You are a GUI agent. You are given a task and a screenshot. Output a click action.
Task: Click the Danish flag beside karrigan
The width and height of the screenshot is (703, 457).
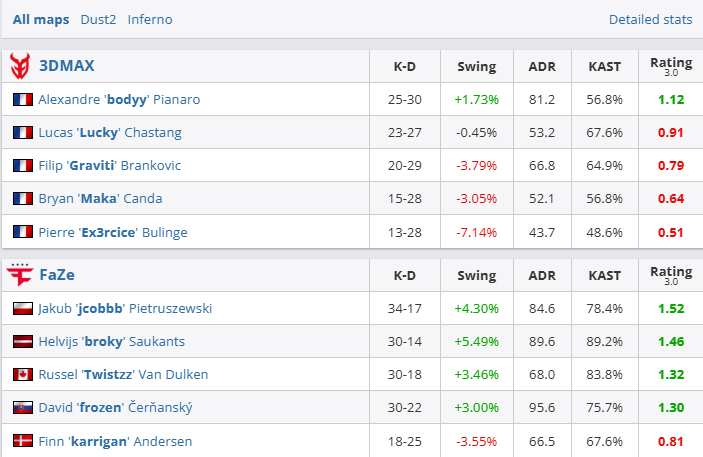click(x=23, y=441)
